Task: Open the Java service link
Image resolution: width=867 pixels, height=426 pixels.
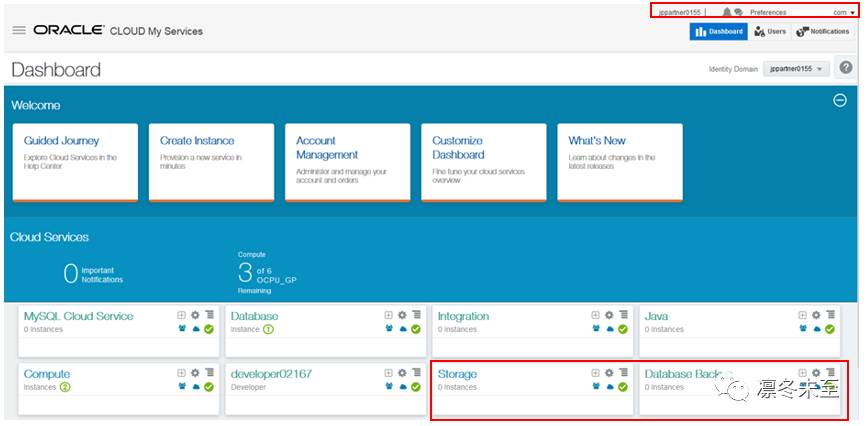Action: 656,316
